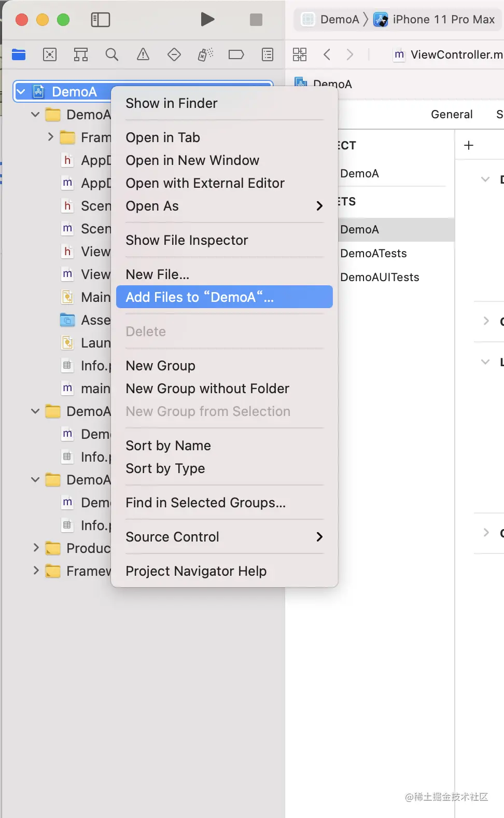Open the Find navigator
This screenshot has width=504, height=818.
112,54
